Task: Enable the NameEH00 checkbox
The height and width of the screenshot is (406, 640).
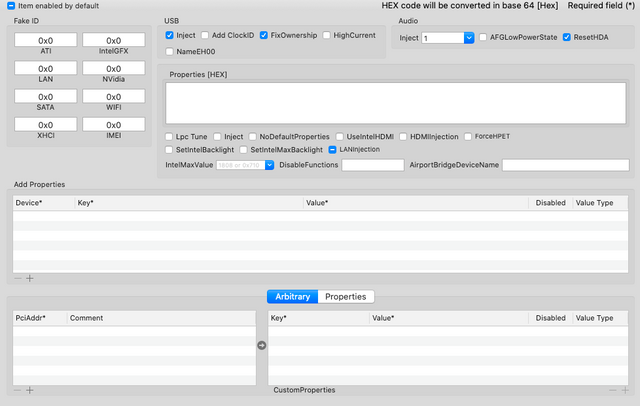Action: tap(169, 51)
